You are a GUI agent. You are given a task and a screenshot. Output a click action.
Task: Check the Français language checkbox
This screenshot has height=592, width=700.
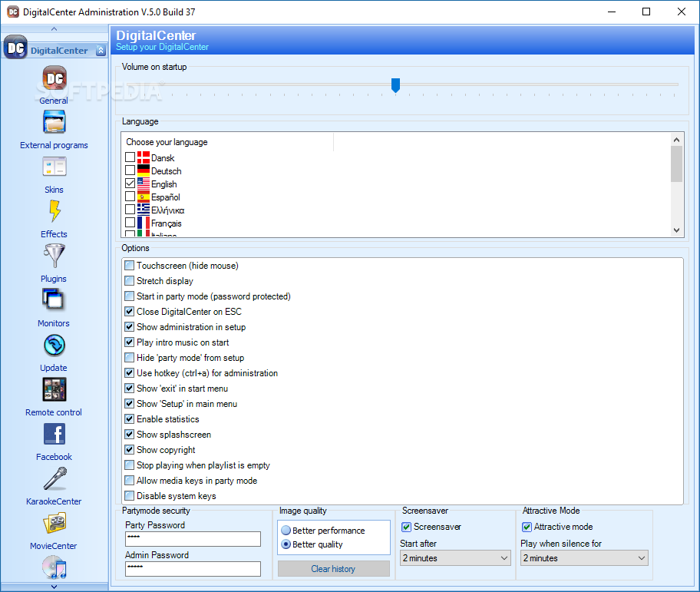coord(130,222)
